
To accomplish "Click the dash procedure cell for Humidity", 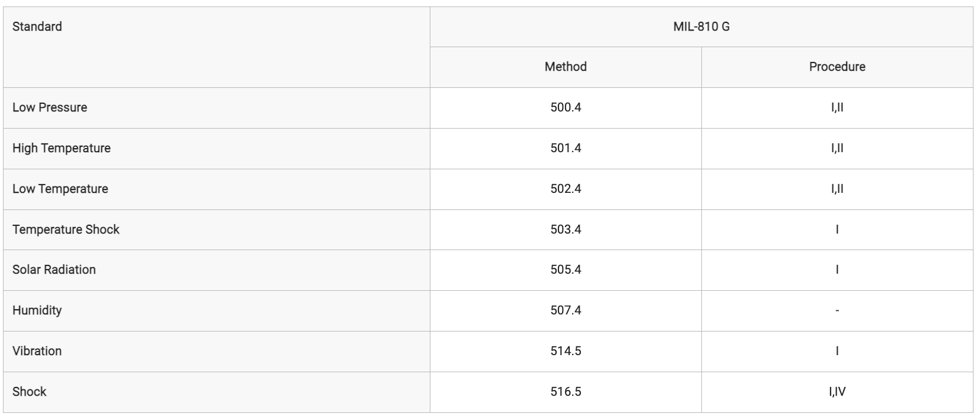I will (x=837, y=310).
